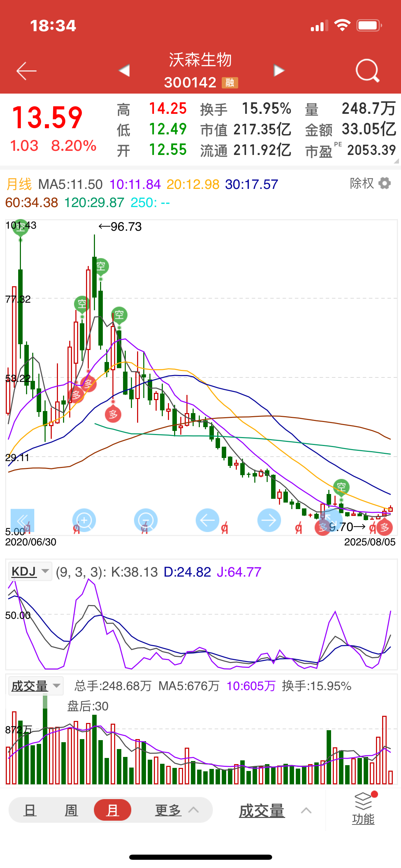Tap the market cap 217.35亿
The height and width of the screenshot is (868, 401).
coord(263,130)
